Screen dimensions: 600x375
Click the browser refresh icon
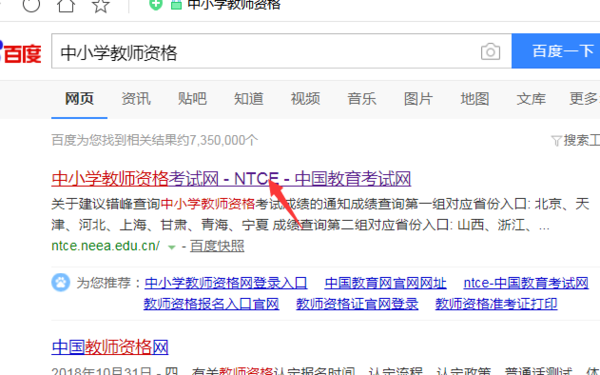31,5
